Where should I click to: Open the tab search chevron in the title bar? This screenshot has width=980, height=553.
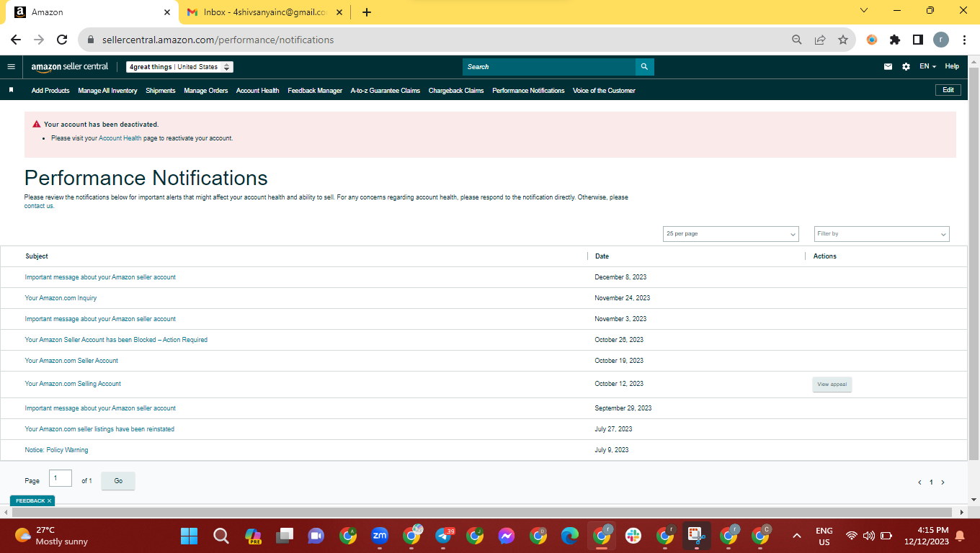point(864,11)
